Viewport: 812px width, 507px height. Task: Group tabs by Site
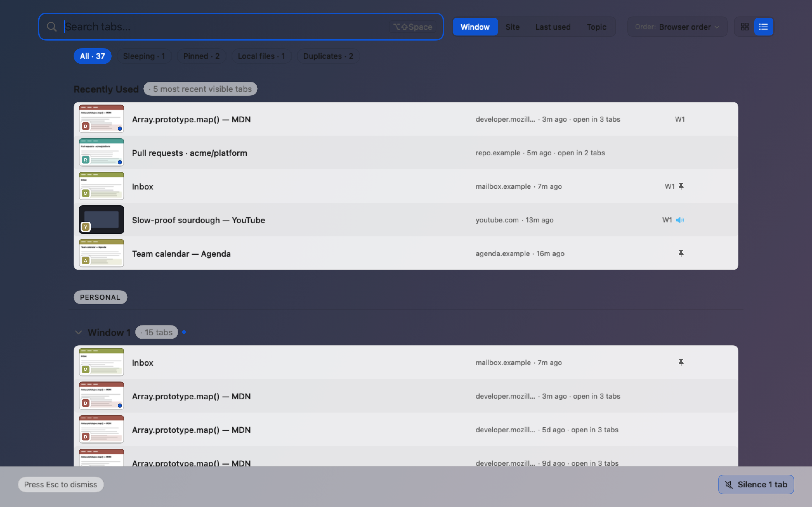512,27
